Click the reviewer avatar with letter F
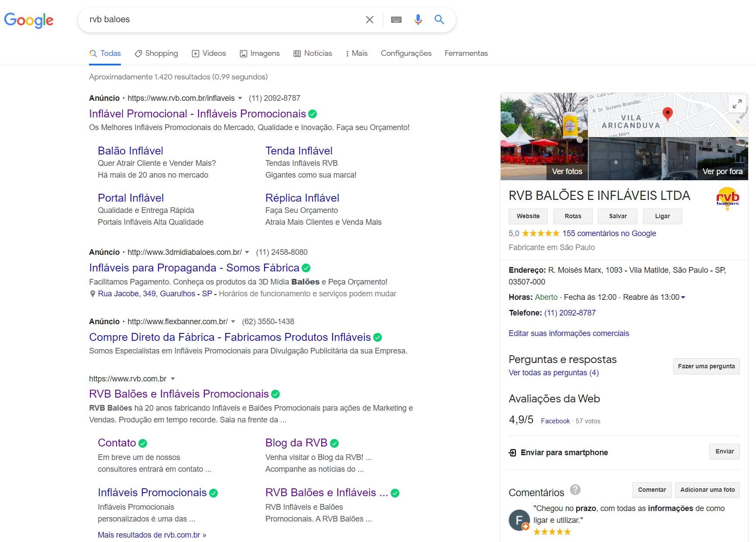Viewport: 756px width, 542px height. pos(519,519)
